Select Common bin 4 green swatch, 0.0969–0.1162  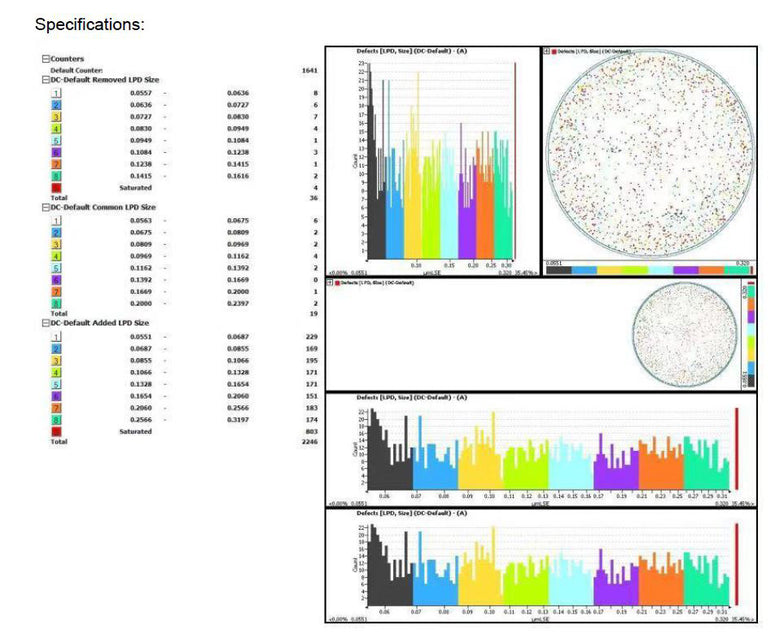(56, 256)
